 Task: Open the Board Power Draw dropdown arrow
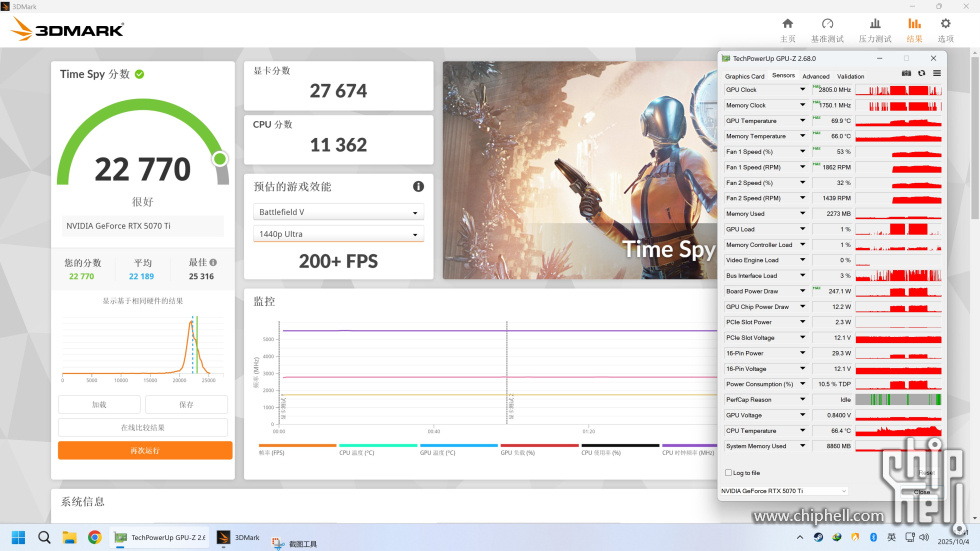click(802, 290)
